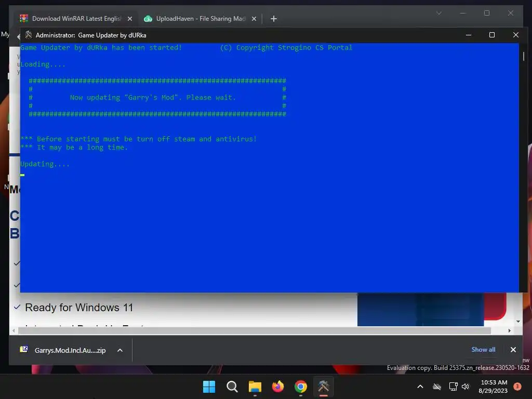
Task: Click the console vertical scrollbar thumb
Action: click(524, 56)
